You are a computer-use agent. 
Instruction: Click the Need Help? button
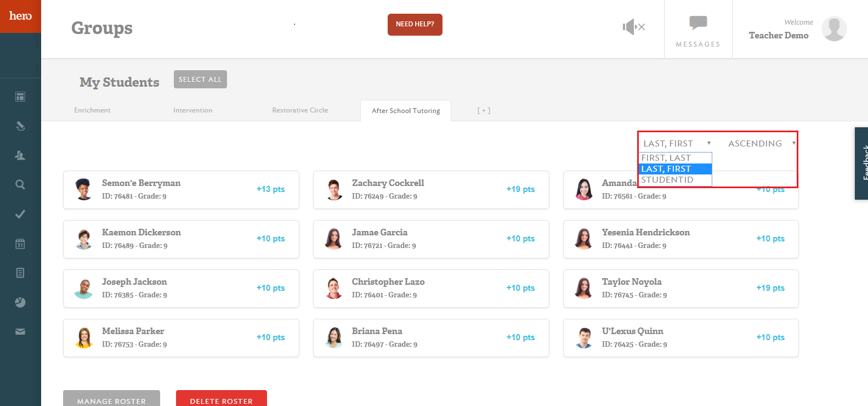(415, 25)
